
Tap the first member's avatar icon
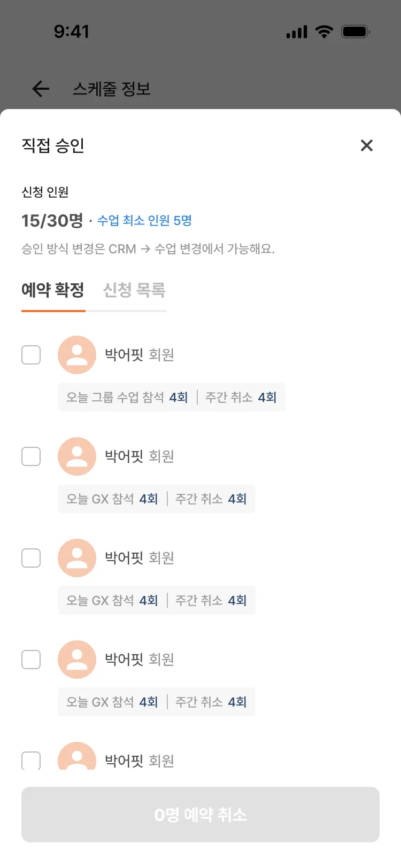point(77,355)
